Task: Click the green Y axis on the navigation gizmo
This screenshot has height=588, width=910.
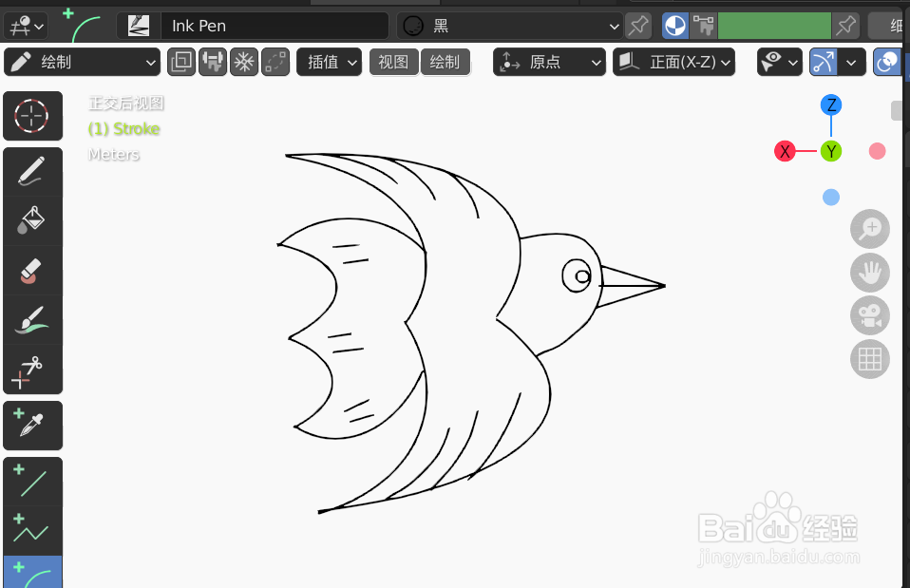Action: (x=831, y=150)
